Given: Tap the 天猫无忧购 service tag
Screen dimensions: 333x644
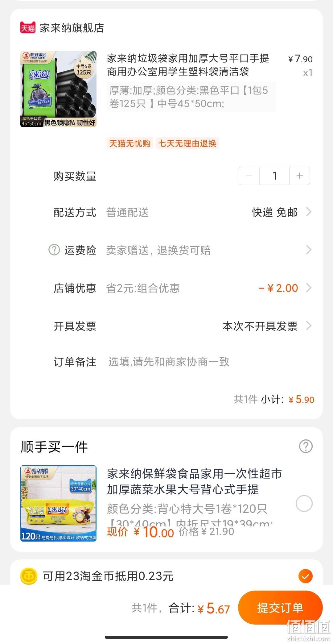Looking at the screenshot, I should tap(130, 143).
